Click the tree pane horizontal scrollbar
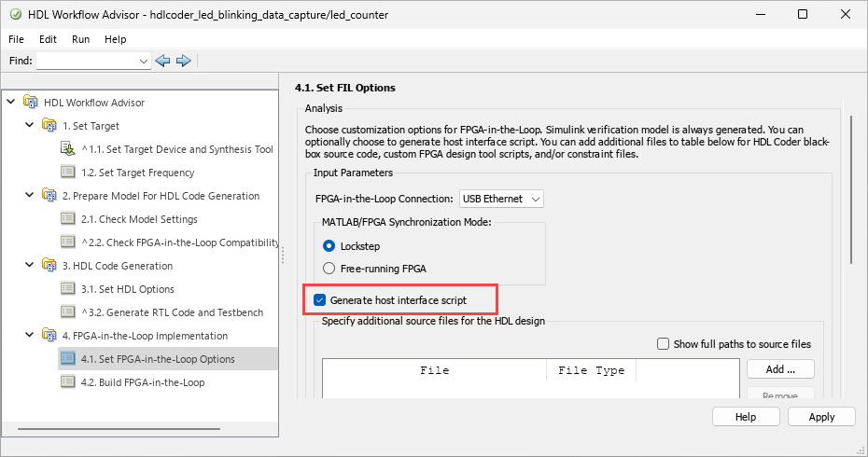 [x=119, y=429]
